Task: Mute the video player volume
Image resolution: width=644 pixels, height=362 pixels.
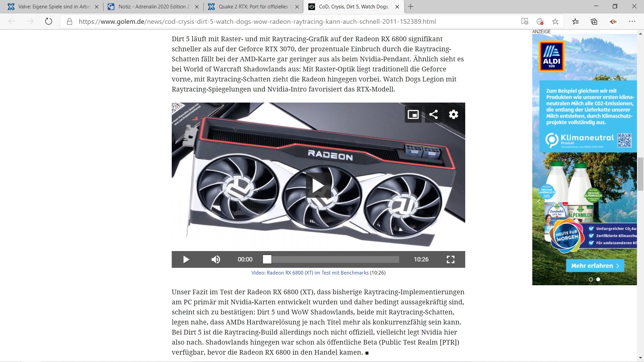Action: coord(216,259)
